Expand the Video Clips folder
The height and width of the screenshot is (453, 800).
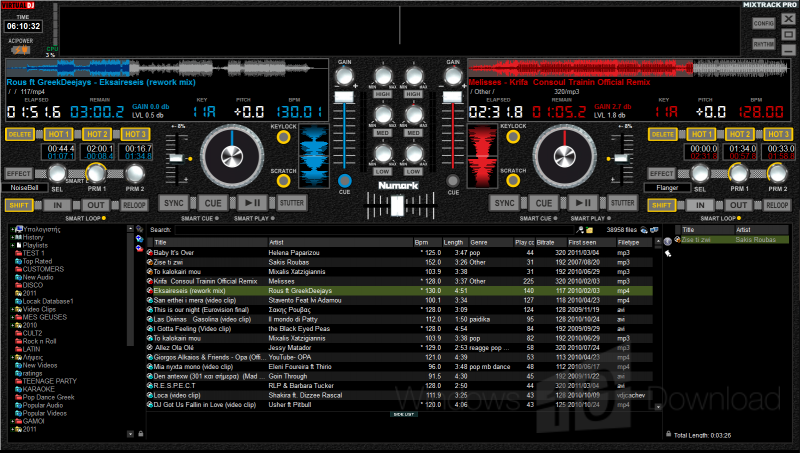pyautogui.click(x=12, y=309)
